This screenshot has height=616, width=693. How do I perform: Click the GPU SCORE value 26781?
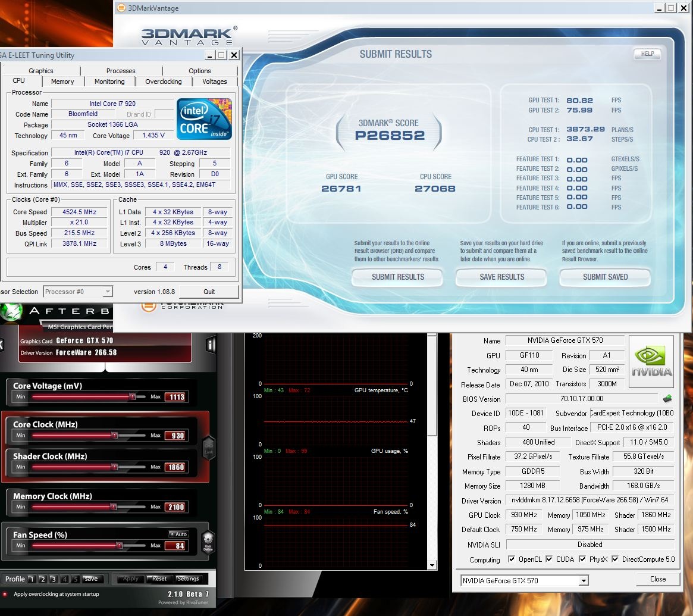(341, 189)
